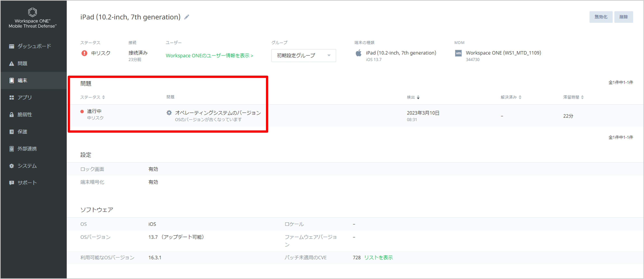Screen dimensions: 644x279
Task: Open the 初期設定グループ group dropdown
Action: (303, 56)
